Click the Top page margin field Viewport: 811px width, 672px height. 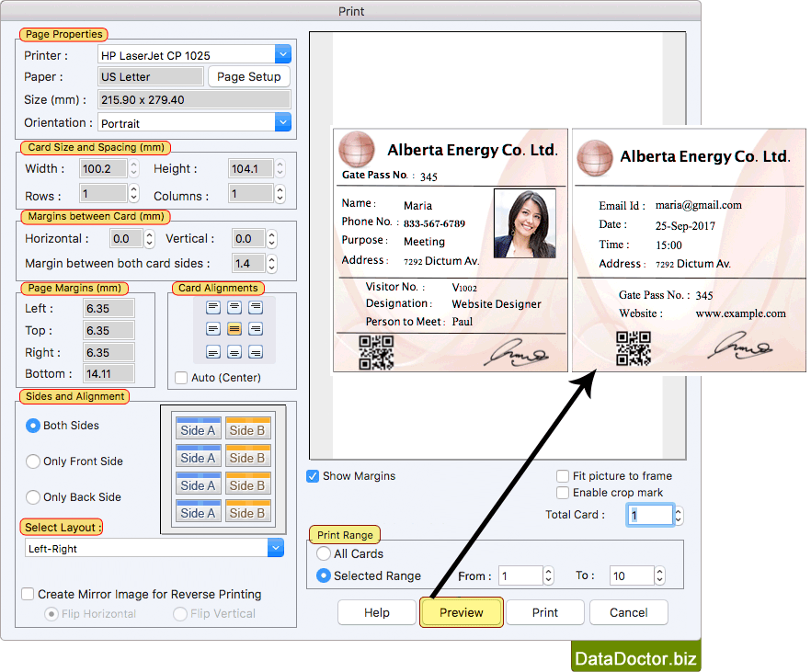tap(109, 330)
